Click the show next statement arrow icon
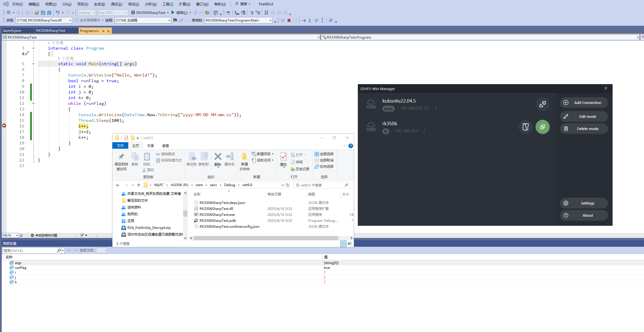This screenshot has width=644, height=332. [x=304, y=20]
